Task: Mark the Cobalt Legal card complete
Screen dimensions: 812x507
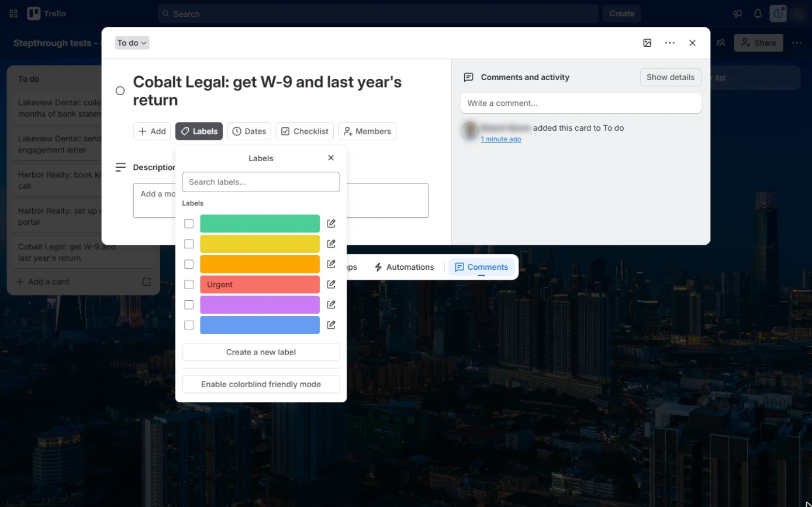Action: tap(120, 91)
